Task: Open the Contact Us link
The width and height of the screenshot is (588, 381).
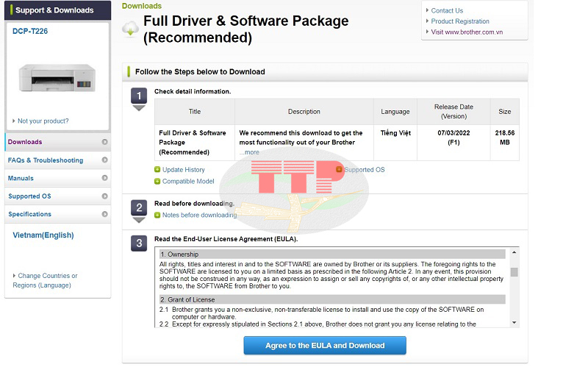Action: [x=447, y=10]
